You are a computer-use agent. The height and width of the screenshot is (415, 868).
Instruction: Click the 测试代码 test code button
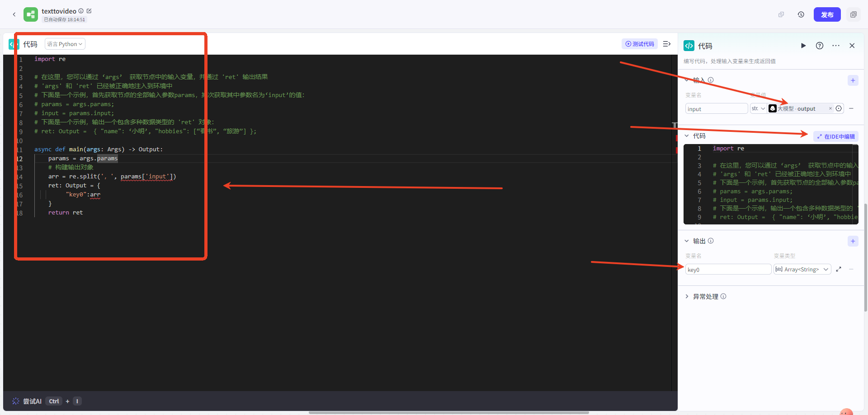pyautogui.click(x=639, y=44)
